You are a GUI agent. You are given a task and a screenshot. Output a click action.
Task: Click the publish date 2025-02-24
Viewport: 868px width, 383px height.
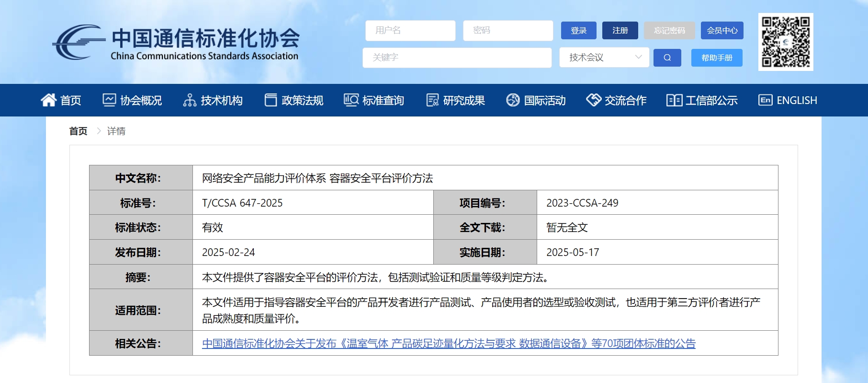coord(228,252)
